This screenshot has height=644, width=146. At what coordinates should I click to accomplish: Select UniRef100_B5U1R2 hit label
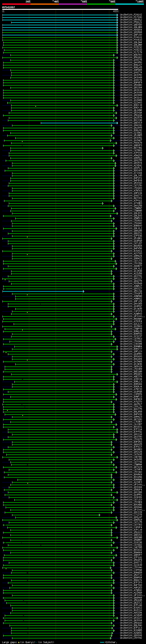click(131, 58)
